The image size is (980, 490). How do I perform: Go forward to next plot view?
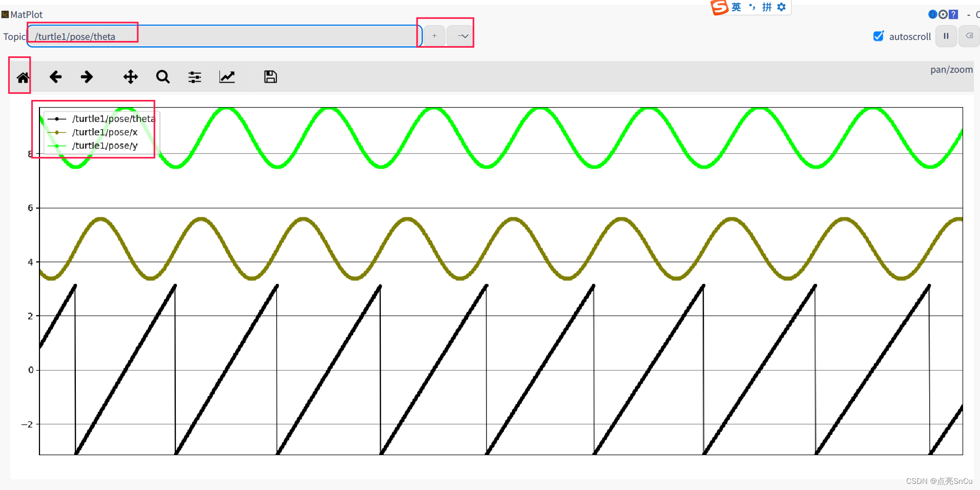click(87, 77)
